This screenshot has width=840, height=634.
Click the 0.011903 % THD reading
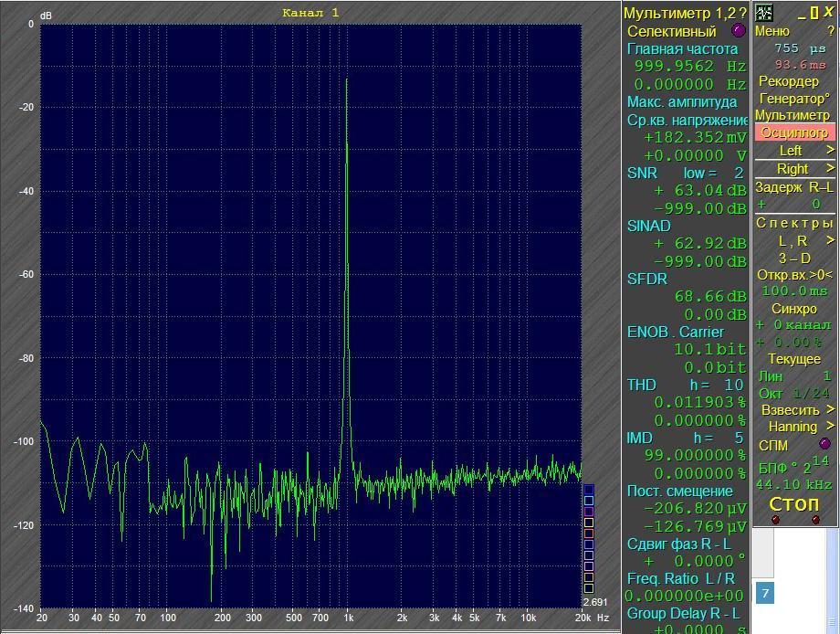tap(700, 403)
